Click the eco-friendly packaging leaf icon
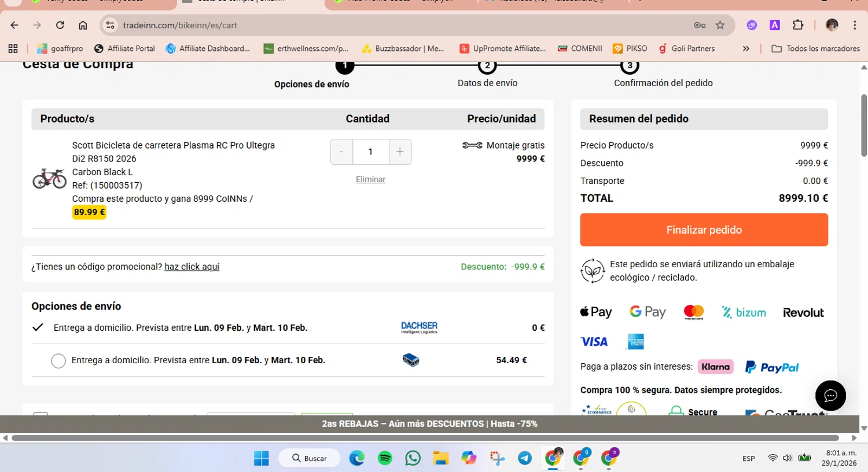 click(x=593, y=271)
